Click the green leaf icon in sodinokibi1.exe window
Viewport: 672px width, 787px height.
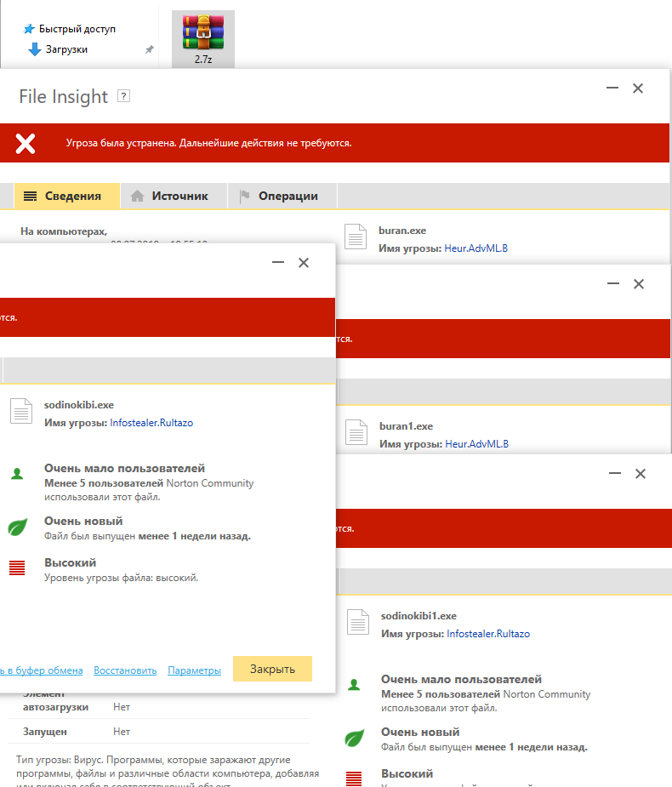[x=355, y=738]
